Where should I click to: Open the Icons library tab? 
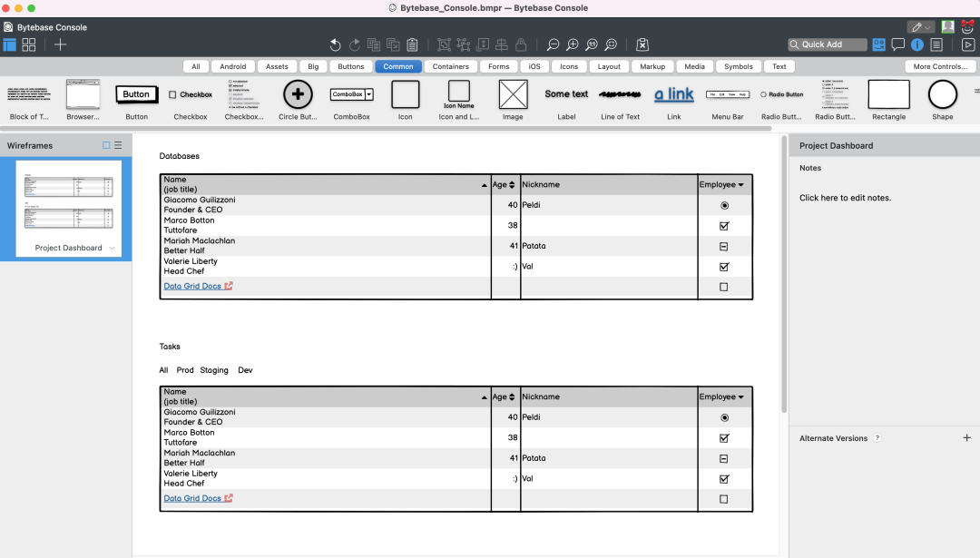[569, 66]
